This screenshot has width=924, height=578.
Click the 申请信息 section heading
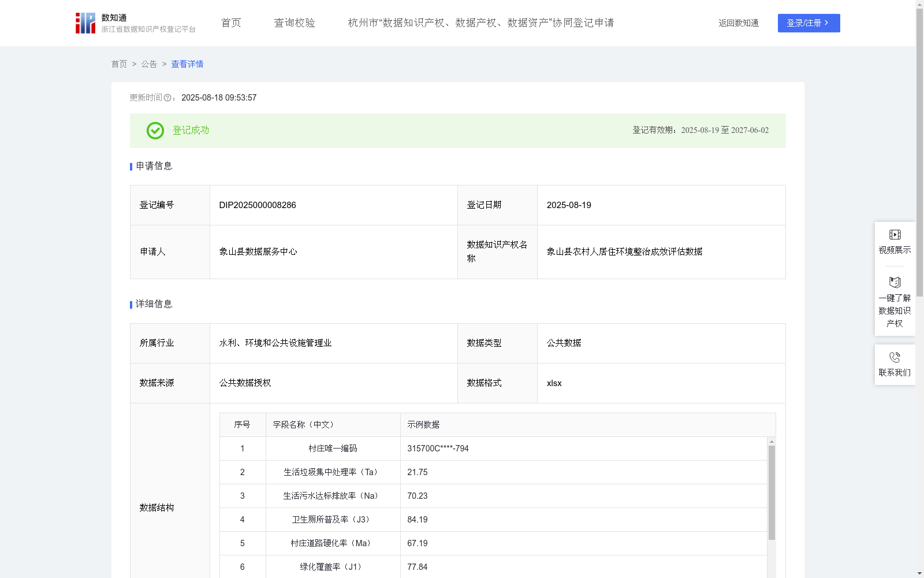tap(154, 166)
